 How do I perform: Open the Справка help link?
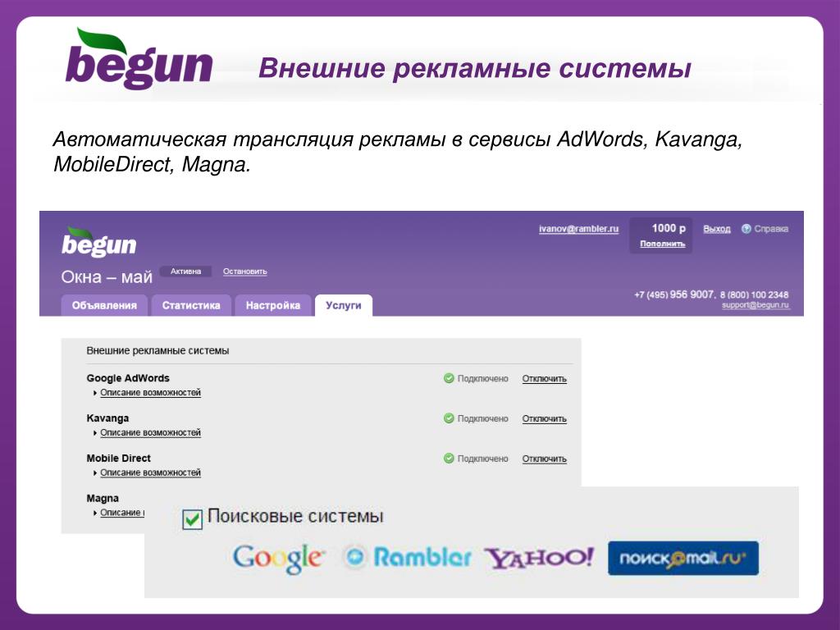point(771,229)
